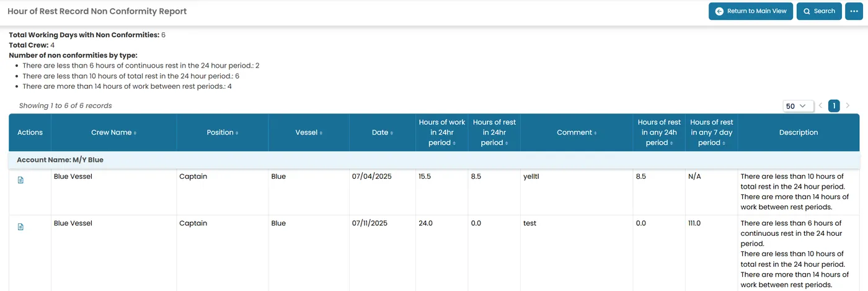Sort by the Date column header

382,132
